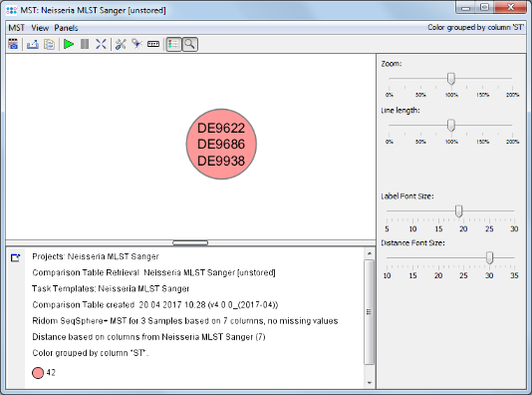The height and width of the screenshot is (395, 532).
Task: Open the tools wrench-and-screwdriver icon
Action: tap(121, 44)
